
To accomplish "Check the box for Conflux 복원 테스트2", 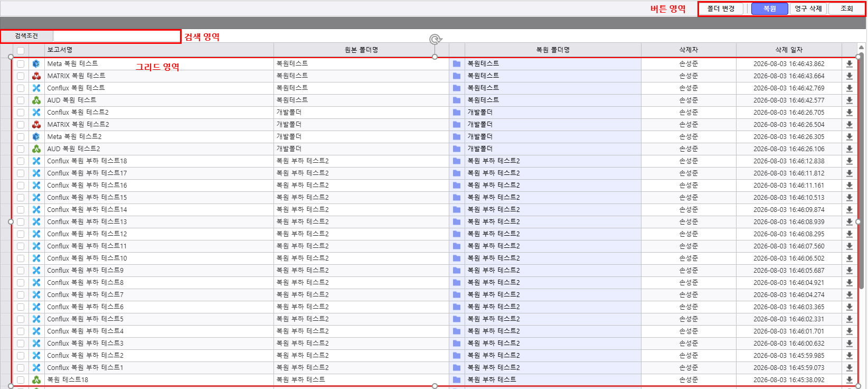I will click(x=21, y=112).
